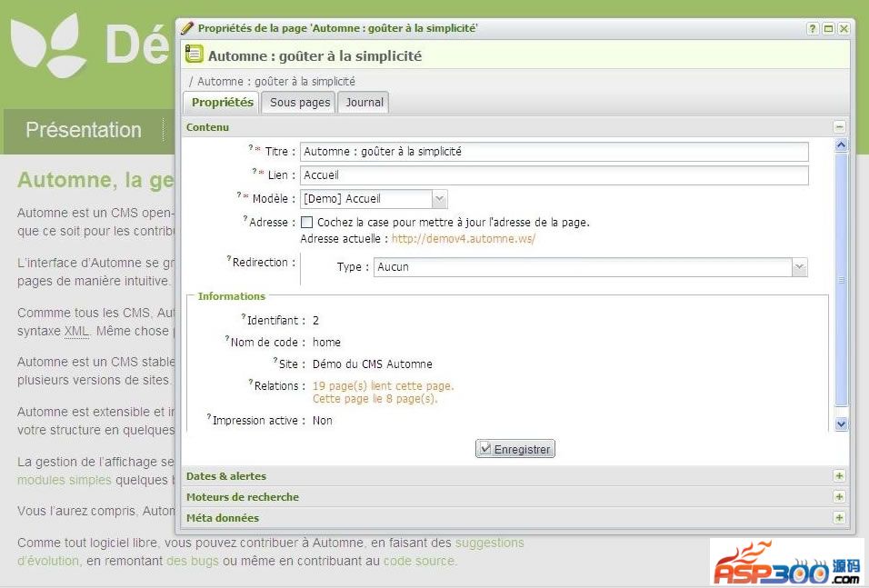Click into the Titre input field
The width and height of the screenshot is (869, 588).
554,151
